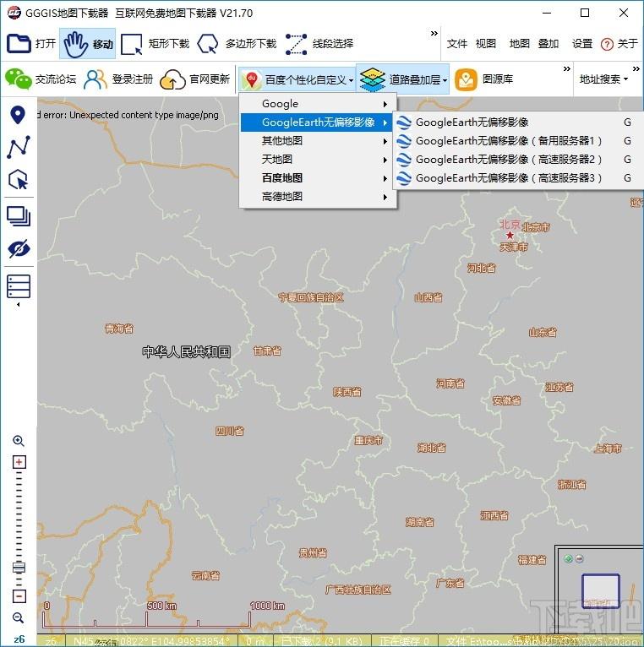Viewport: 644px width, 647px height.
Task: Open the 地图 menu
Action: click(519, 44)
